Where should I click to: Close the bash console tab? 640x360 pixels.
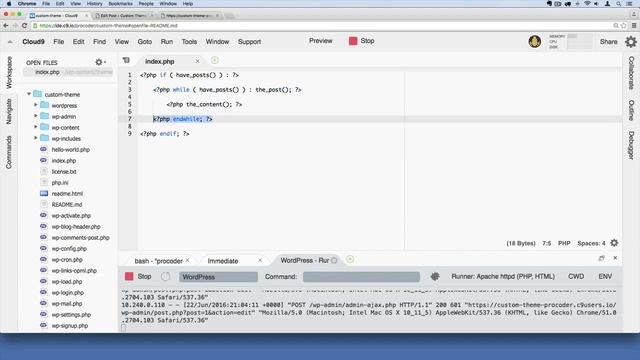click(x=187, y=260)
